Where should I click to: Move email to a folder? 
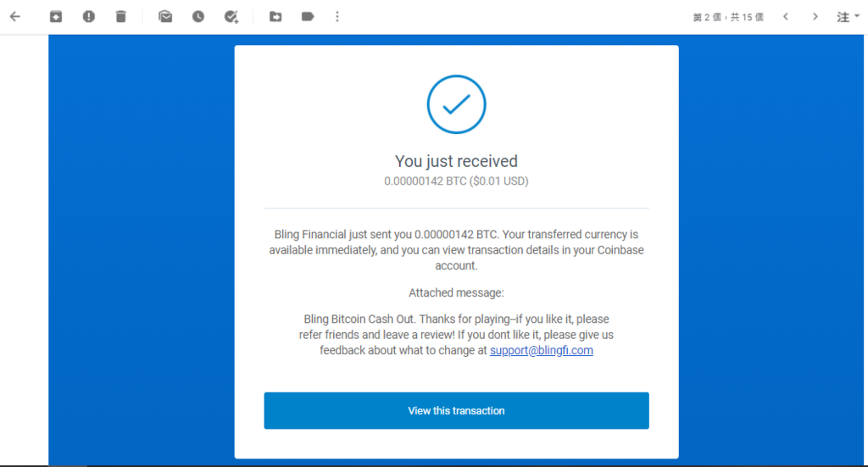pos(275,17)
